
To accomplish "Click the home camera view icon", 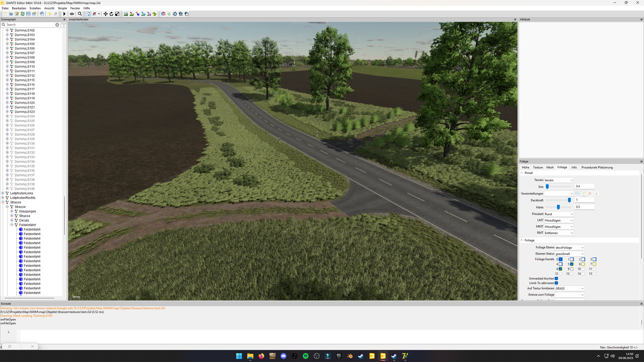I will (x=88, y=14).
